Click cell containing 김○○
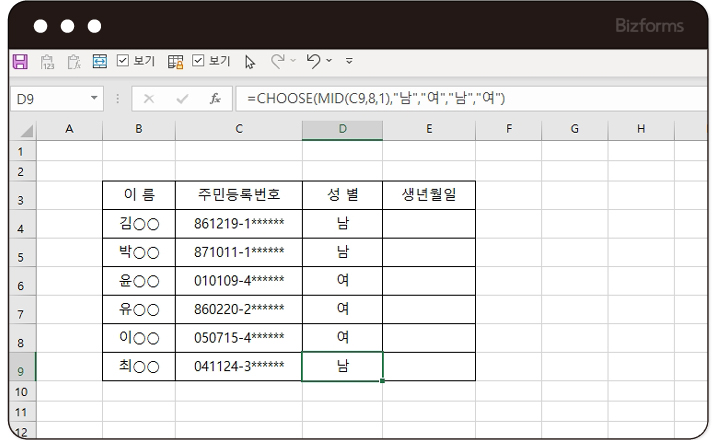This screenshot has height=440, width=715. point(139,224)
